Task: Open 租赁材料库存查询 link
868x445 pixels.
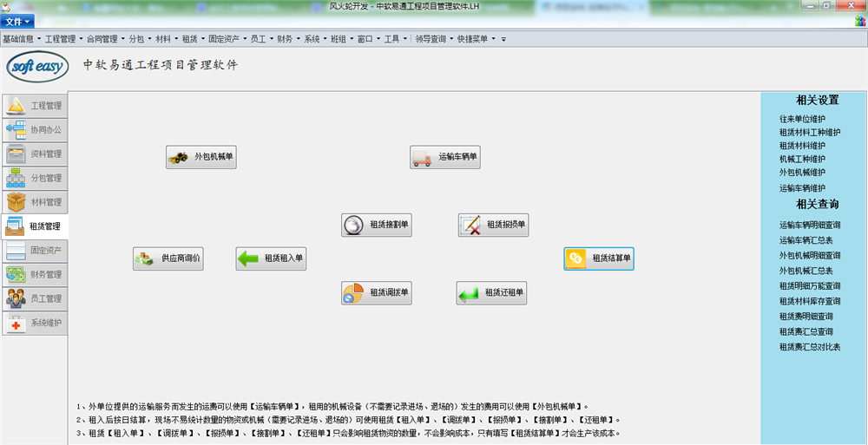Action: tap(810, 301)
